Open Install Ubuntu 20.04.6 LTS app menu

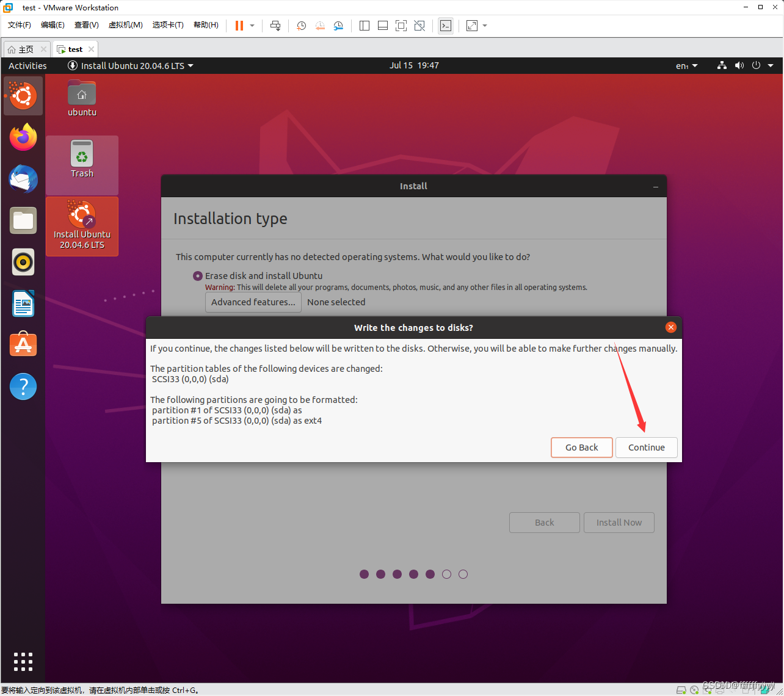pos(131,65)
